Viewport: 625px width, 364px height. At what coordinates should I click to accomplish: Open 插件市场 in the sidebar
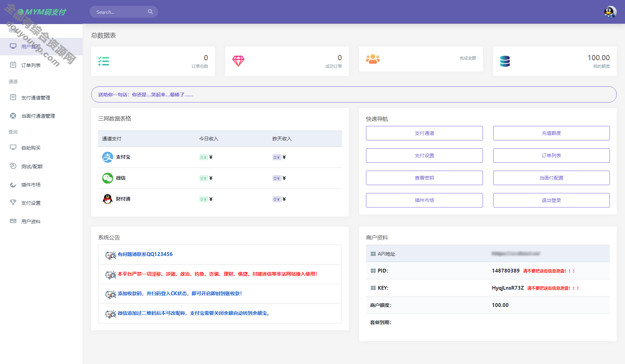pos(41,185)
